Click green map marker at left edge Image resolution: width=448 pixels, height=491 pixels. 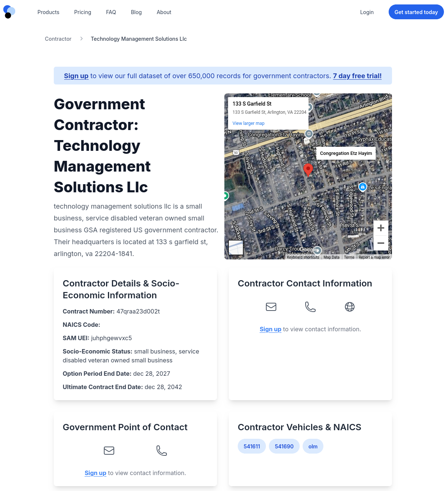click(x=225, y=196)
